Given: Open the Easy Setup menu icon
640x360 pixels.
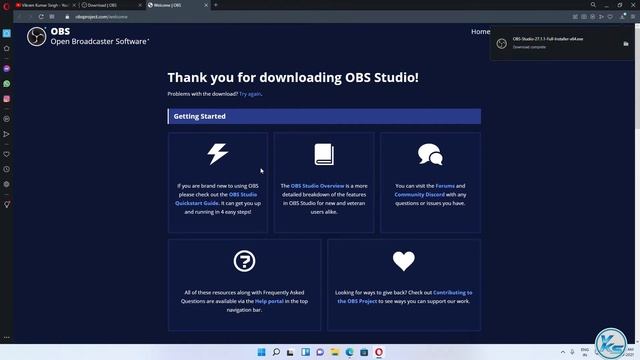Looking at the screenshot, I should tap(633, 17).
